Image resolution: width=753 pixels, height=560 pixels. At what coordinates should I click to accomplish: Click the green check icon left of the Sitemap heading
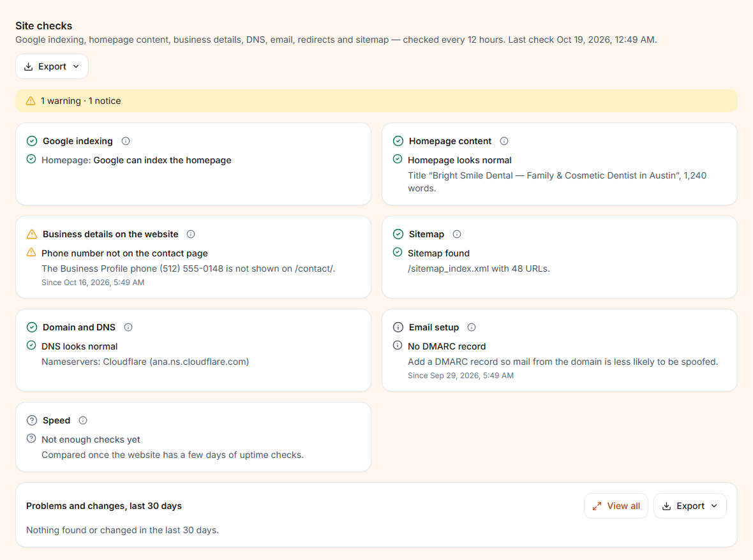398,234
